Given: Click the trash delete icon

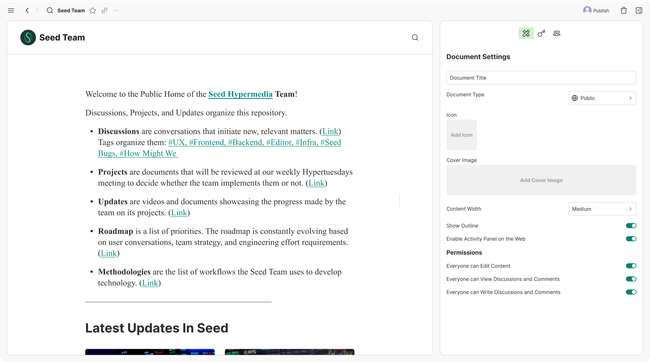Looking at the screenshot, I should click(623, 10).
